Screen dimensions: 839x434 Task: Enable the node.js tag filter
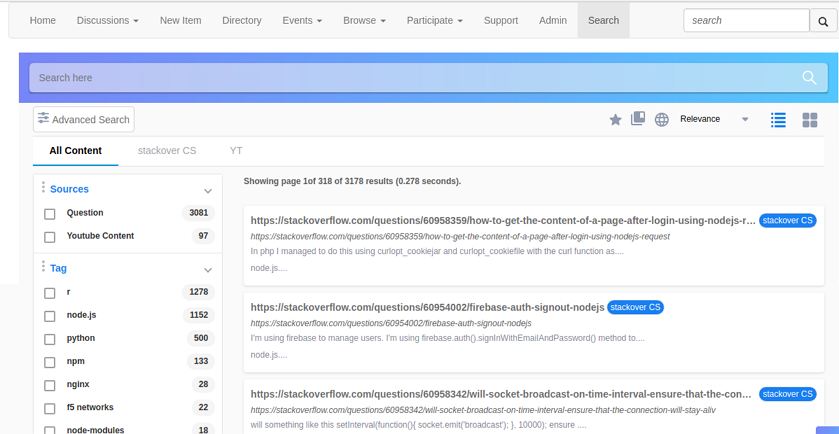coord(50,316)
